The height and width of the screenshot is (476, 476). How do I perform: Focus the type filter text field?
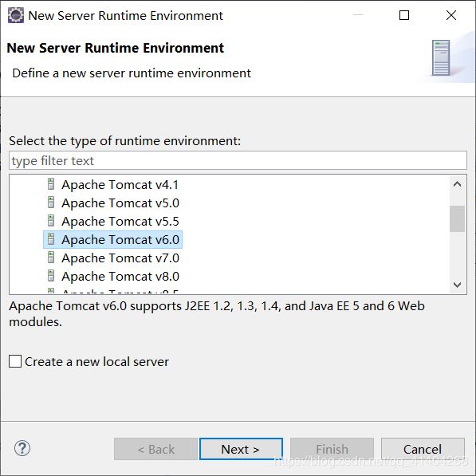click(x=238, y=160)
